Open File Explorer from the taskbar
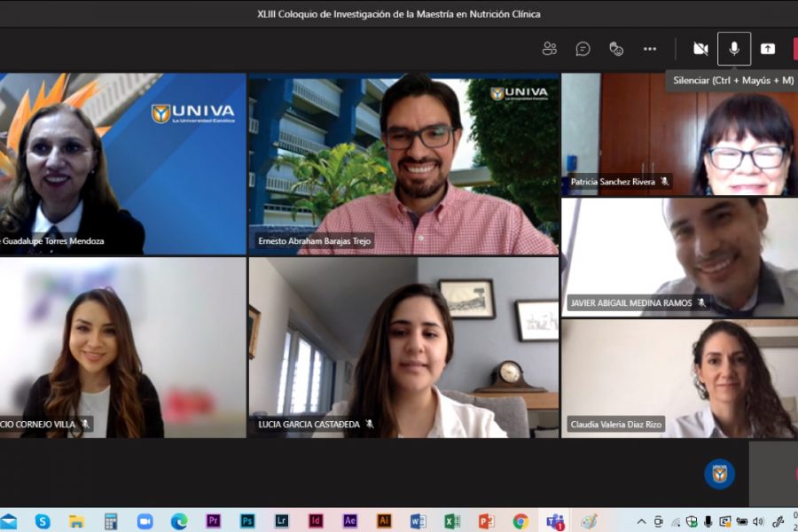 (77, 521)
